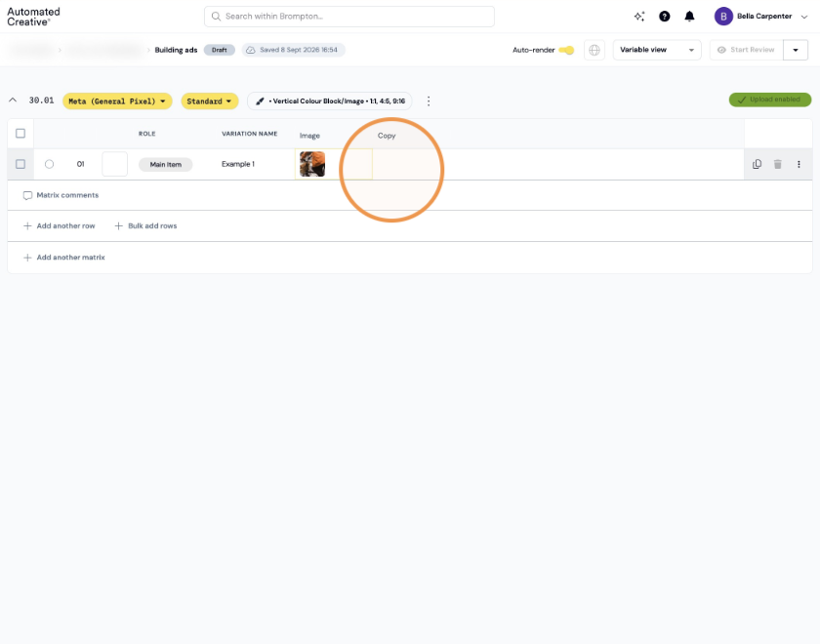This screenshot has height=644, width=820.
Task: Click the empty preview box in row 01
Action: [114, 164]
